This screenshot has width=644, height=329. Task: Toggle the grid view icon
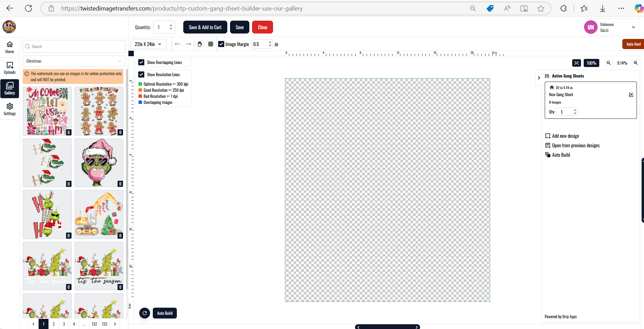pyautogui.click(x=210, y=44)
